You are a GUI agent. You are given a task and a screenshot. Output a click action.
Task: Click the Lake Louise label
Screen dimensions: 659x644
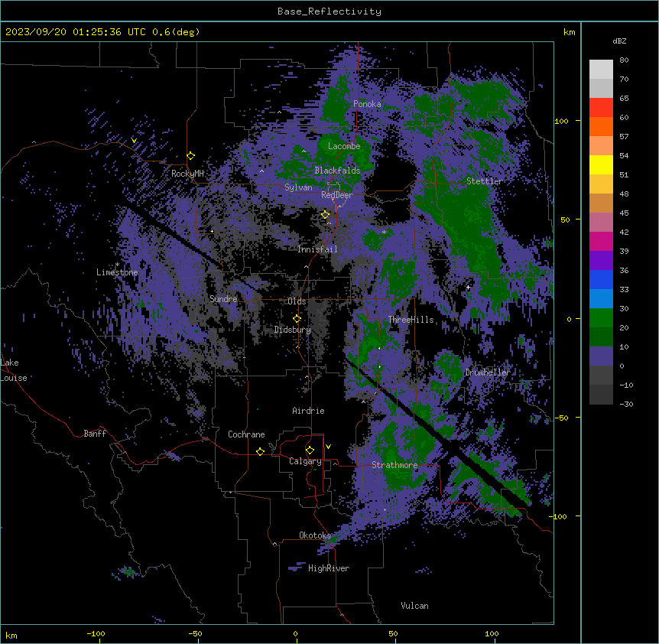[x=13, y=370]
